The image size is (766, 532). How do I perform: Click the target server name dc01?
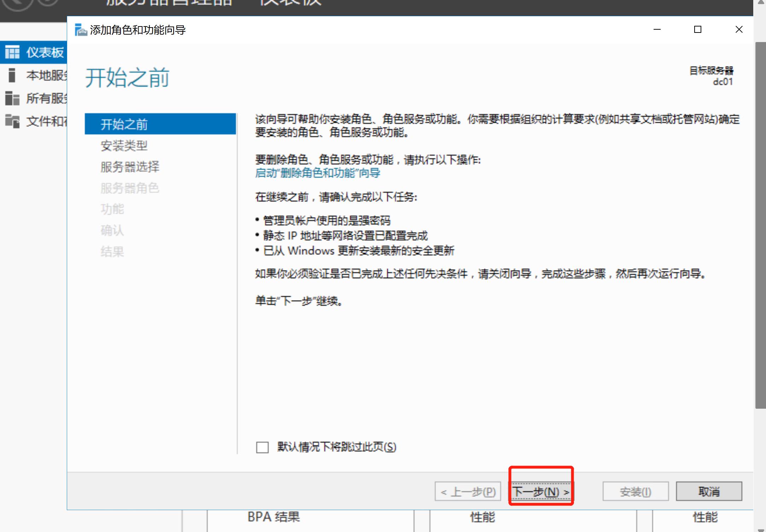pos(723,82)
